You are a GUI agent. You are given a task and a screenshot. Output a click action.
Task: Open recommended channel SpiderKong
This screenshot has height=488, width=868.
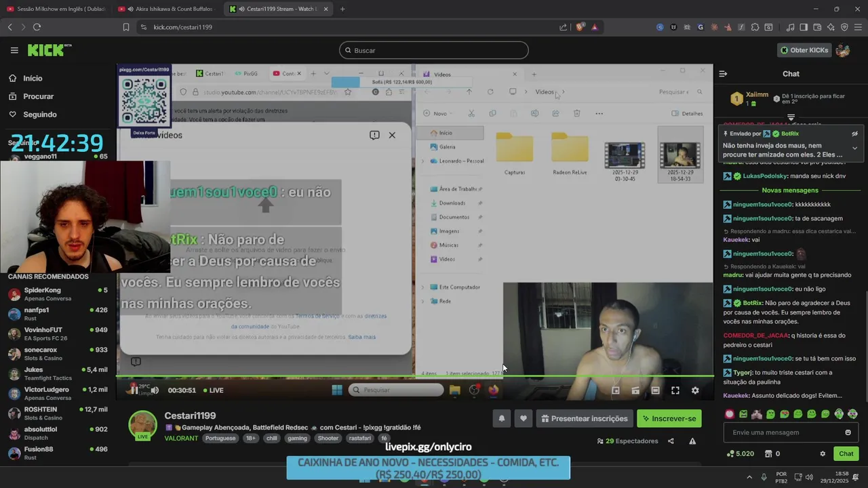58,294
